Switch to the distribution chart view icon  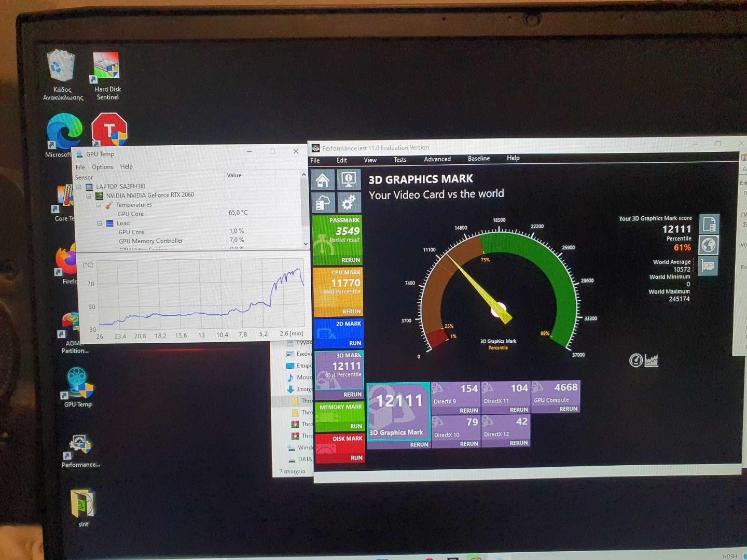(652, 360)
